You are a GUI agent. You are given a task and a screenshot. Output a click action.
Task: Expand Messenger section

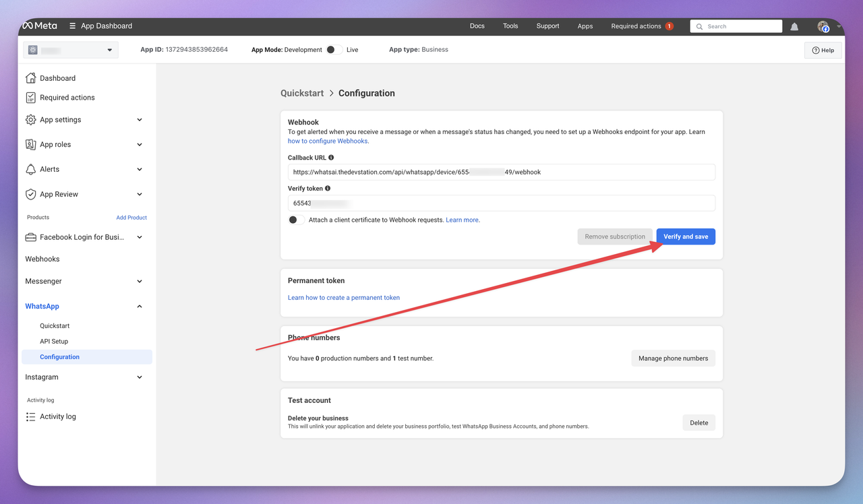click(x=140, y=282)
